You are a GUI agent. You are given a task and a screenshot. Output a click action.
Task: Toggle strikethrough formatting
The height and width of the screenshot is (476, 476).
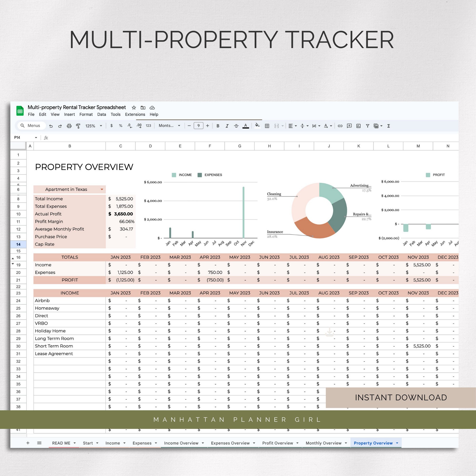coord(236,126)
